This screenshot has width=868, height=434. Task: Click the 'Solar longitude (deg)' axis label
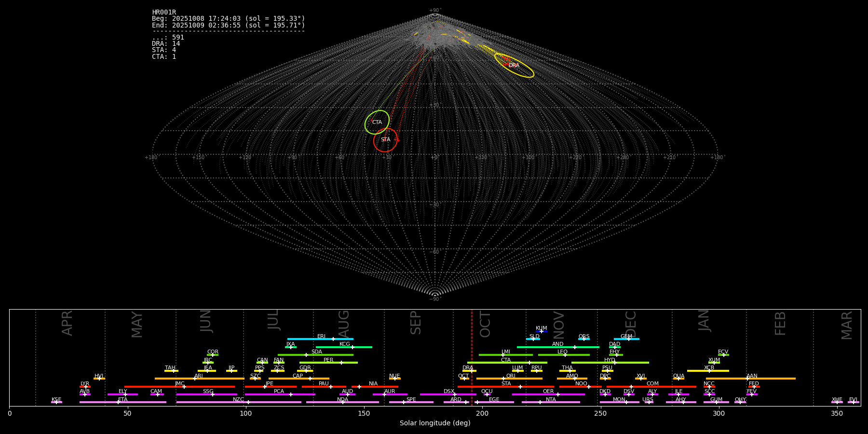435,423
